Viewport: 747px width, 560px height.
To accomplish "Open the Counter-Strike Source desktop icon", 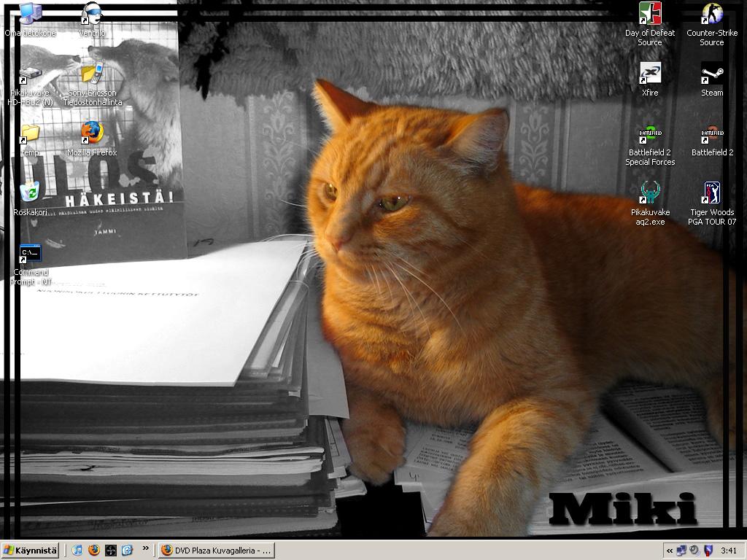I will pyautogui.click(x=711, y=15).
